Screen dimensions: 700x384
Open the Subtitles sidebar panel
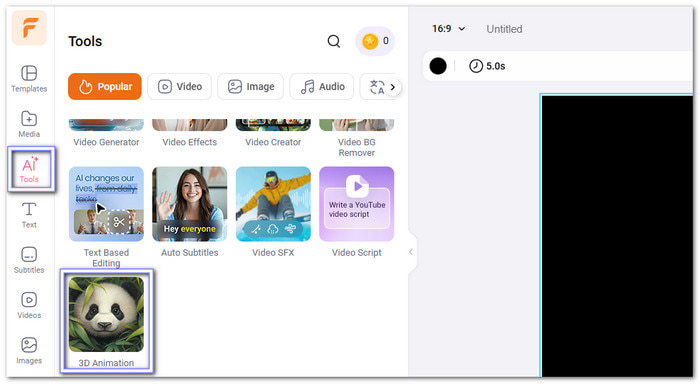pos(29,260)
